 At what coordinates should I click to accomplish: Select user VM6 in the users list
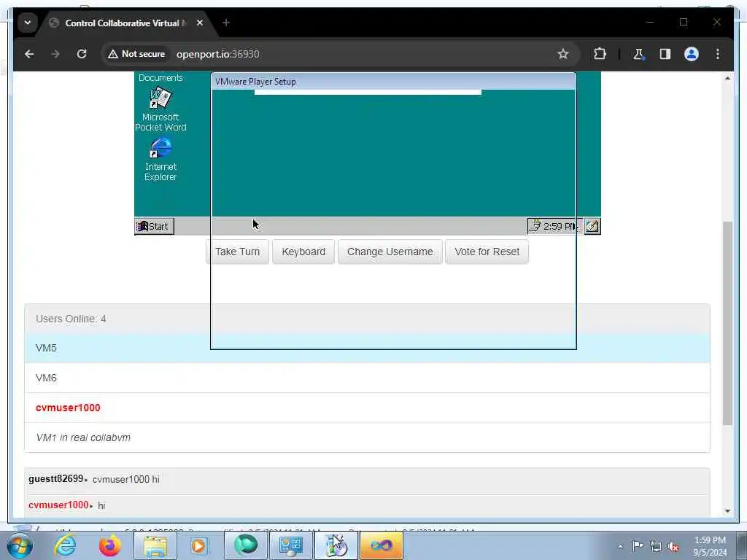pyautogui.click(x=368, y=378)
